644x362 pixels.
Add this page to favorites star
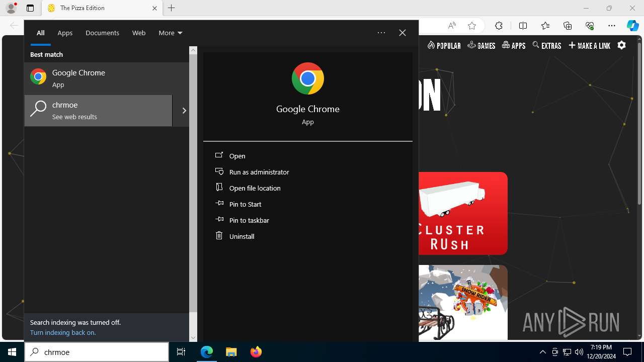[471, 26]
